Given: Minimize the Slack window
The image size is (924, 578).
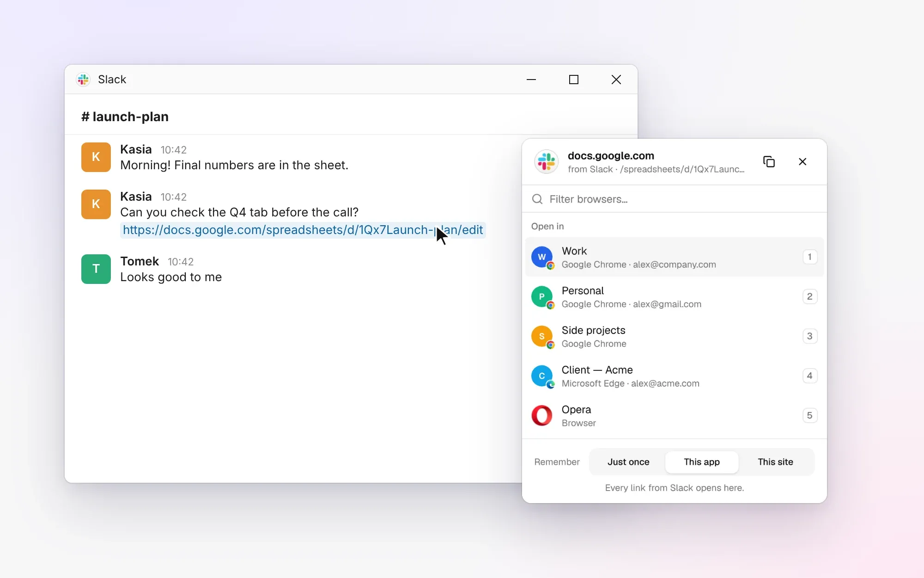Looking at the screenshot, I should [x=531, y=80].
